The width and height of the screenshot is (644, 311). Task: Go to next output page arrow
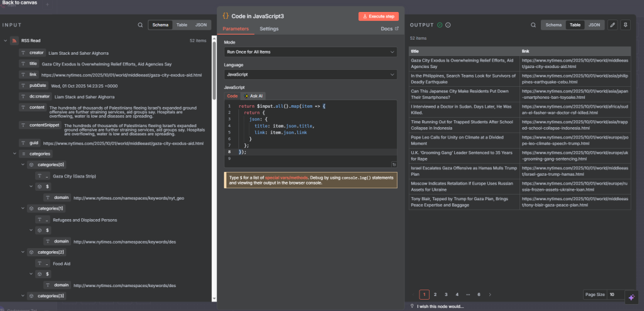pyautogui.click(x=490, y=294)
